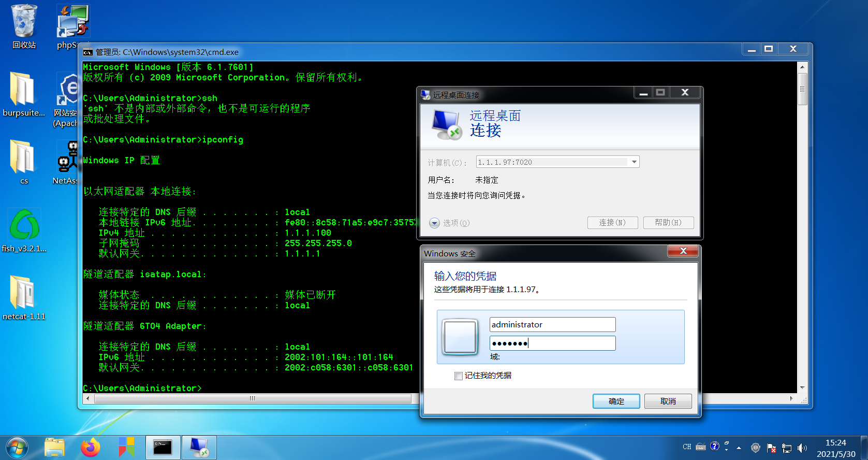Click cmd vertical scrollbar up arrow
868x460 pixels.
click(x=802, y=67)
